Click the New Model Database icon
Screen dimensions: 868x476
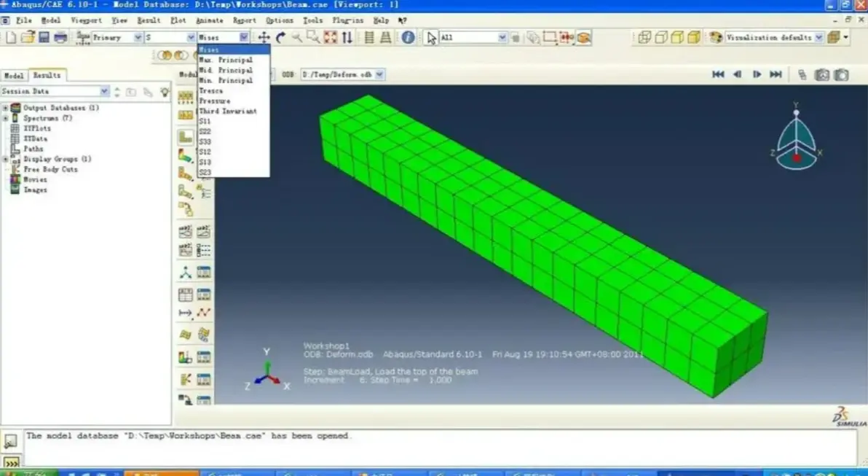11,37
